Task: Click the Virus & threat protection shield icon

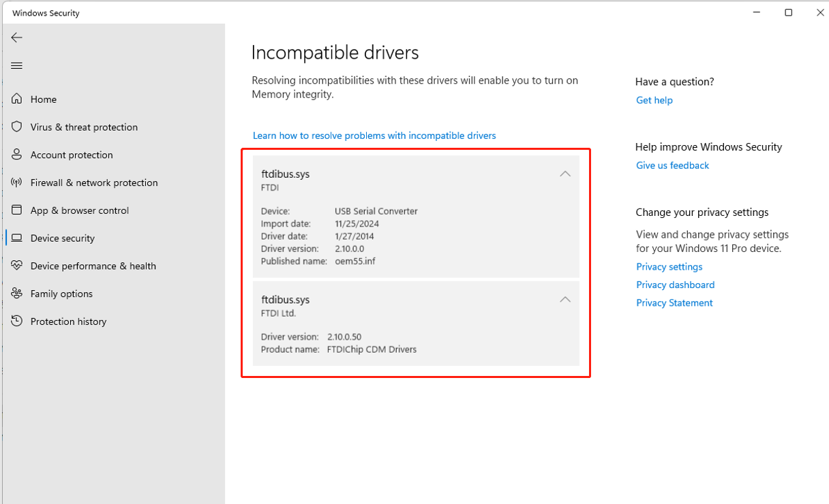Action: 17,127
